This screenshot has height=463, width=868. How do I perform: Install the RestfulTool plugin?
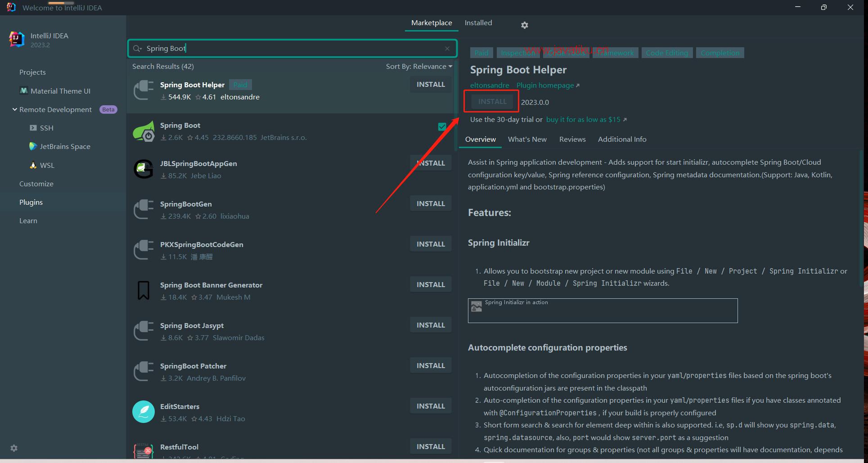pyautogui.click(x=431, y=447)
